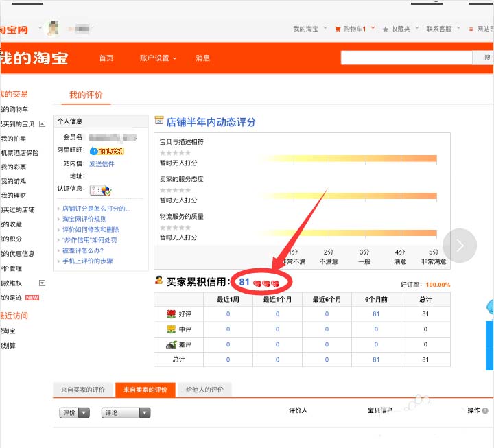The height and width of the screenshot is (448, 494).
Task: Open 我的拍卖 in sidebar
Action: [13, 139]
